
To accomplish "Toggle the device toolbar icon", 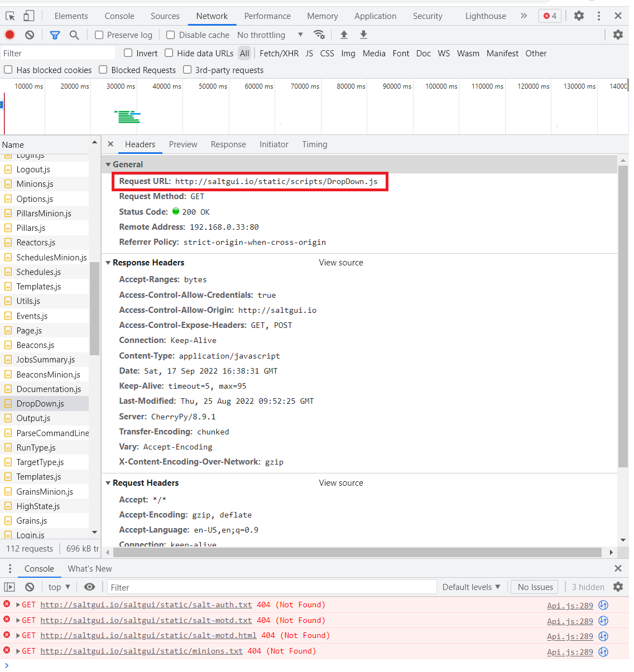I will [x=29, y=16].
